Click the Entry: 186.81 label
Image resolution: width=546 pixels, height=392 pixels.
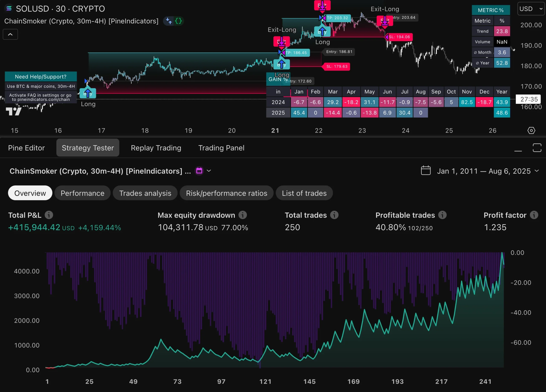click(339, 52)
